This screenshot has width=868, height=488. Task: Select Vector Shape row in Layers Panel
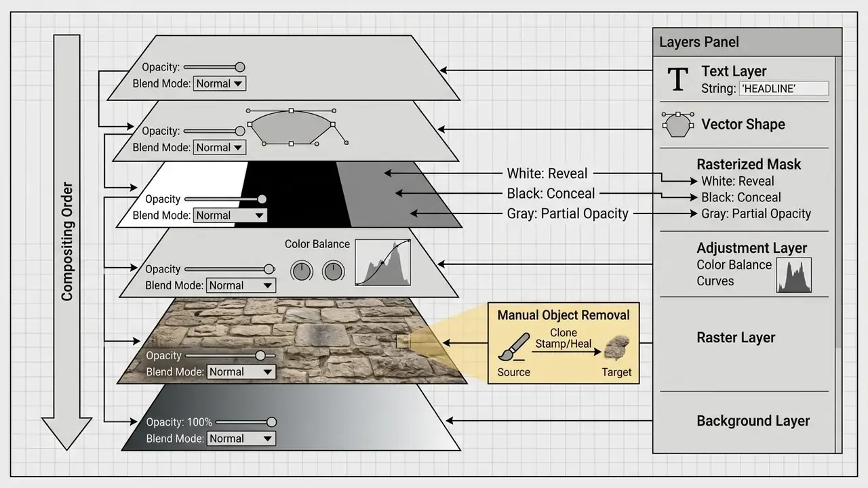[744, 125]
